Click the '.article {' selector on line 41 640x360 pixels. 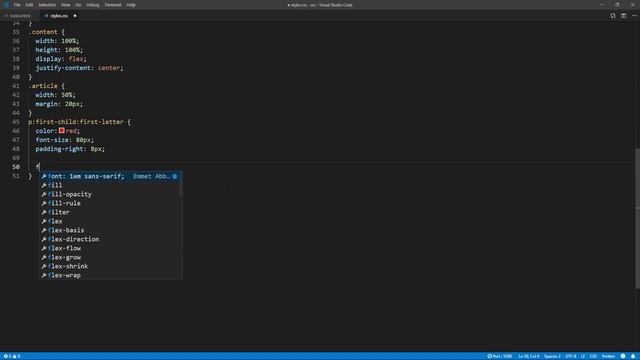[x=46, y=86]
